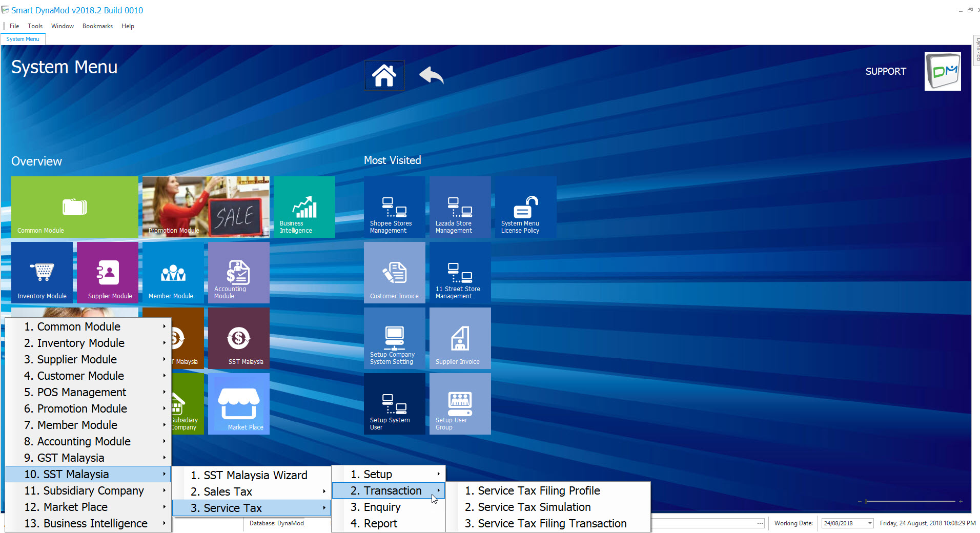Expand 7. Member Module submenu

[x=88, y=425]
